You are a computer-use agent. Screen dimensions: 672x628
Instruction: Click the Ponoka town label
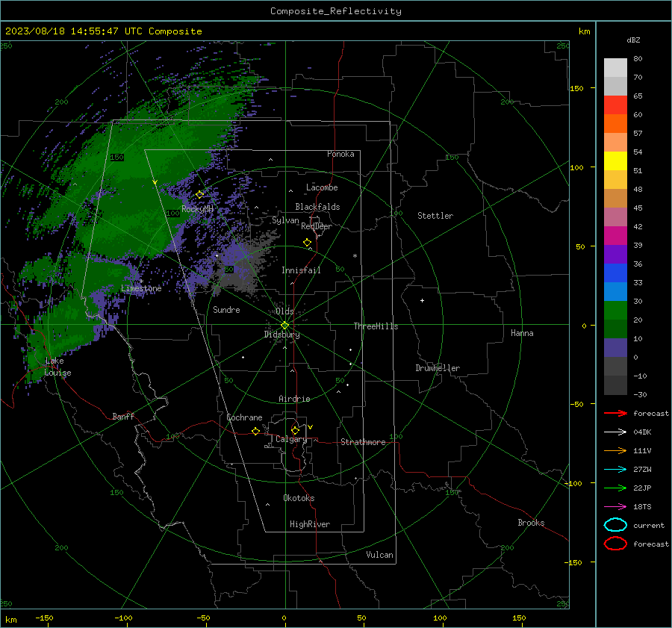coord(340,154)
